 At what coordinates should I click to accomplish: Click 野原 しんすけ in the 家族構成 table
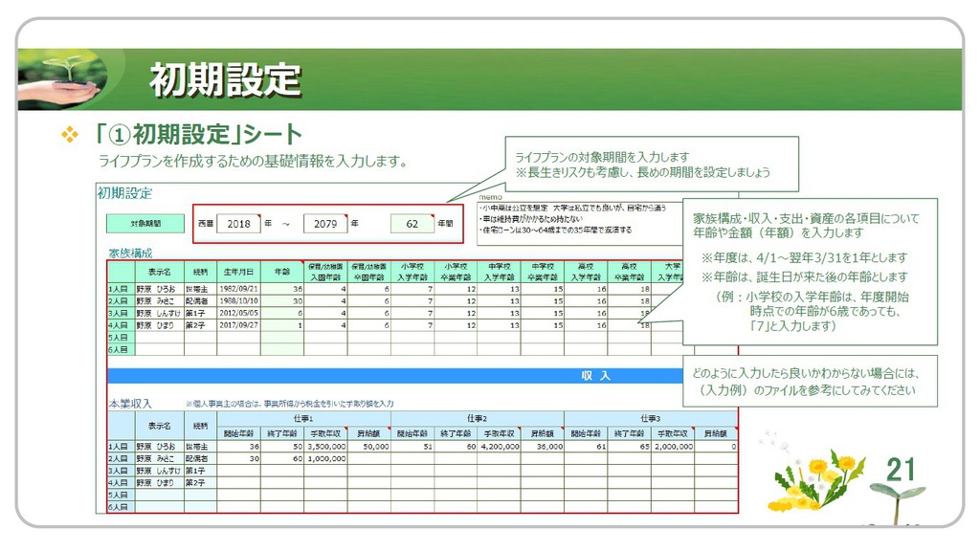(159, 313)
